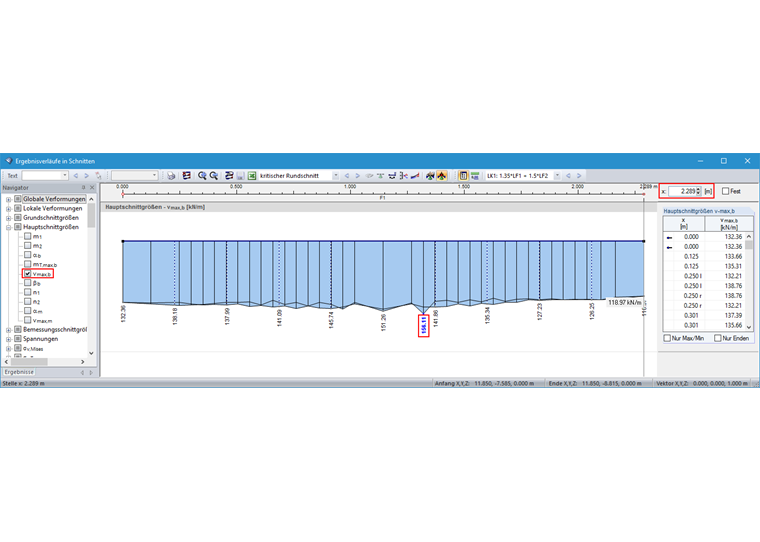
Task: Click the left blue arrow next to Text field
Action: 76,175
